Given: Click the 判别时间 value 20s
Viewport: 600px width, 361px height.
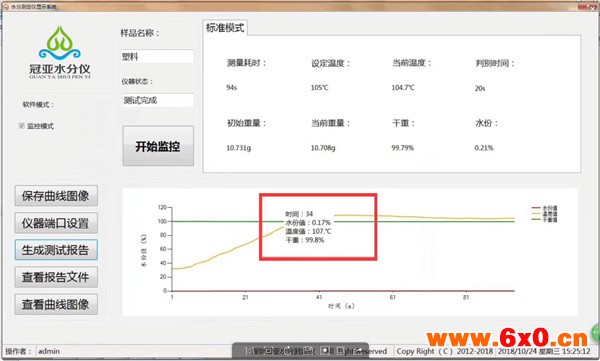Looking at the screenshot, I should point(480,88).
